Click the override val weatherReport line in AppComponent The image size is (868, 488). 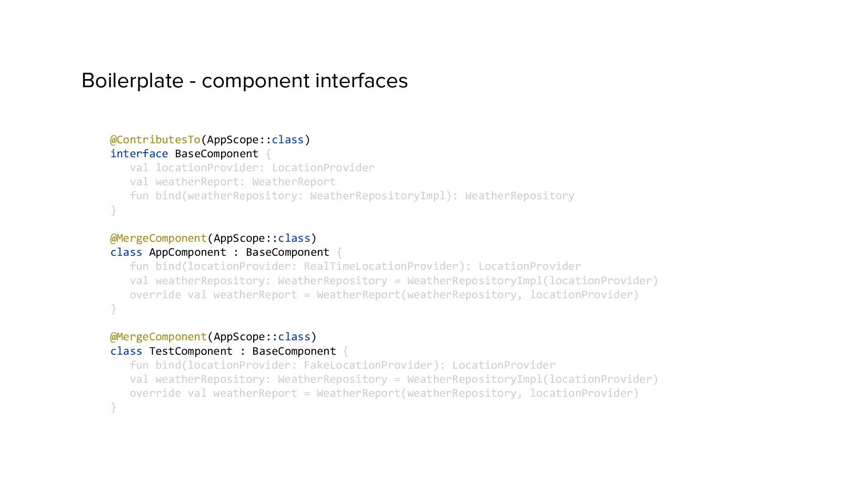384,295
